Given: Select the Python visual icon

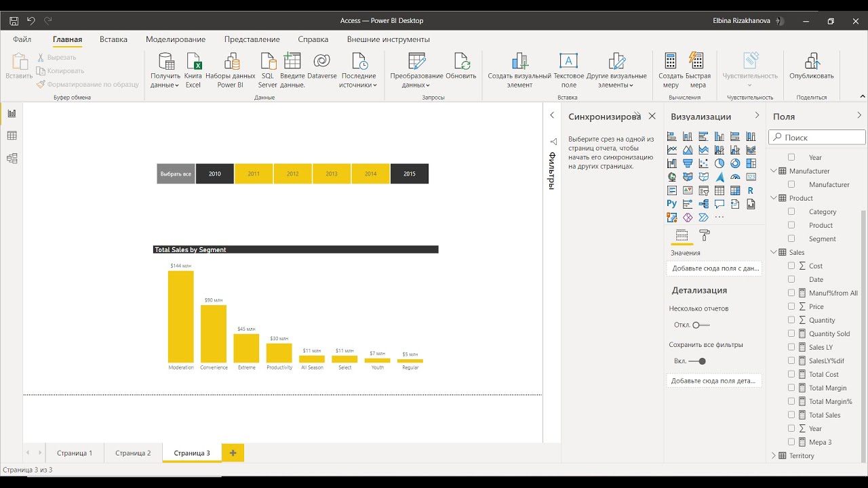Looking at the screenshot, I should point(672,204).
